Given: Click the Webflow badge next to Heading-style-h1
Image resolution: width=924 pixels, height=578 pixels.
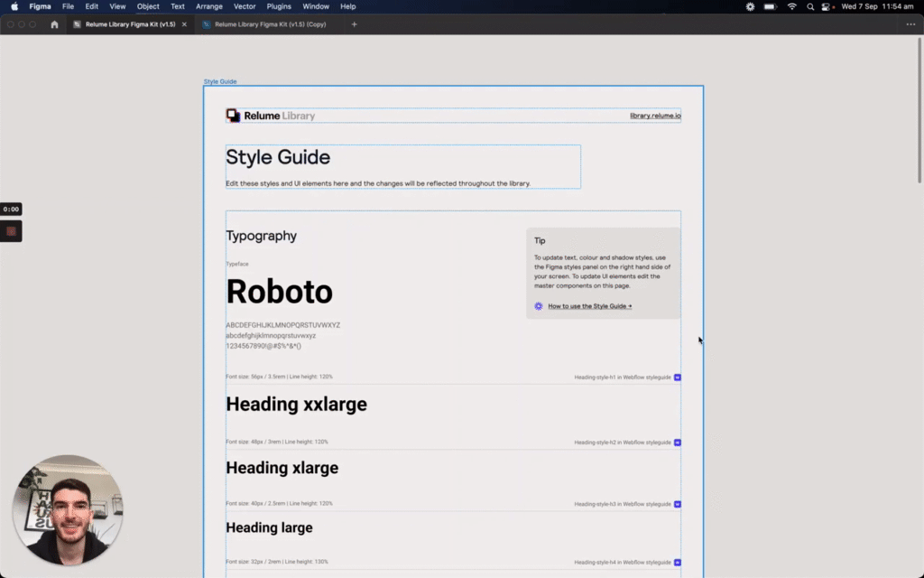Looking at the screenshot, I should point(678,378).
